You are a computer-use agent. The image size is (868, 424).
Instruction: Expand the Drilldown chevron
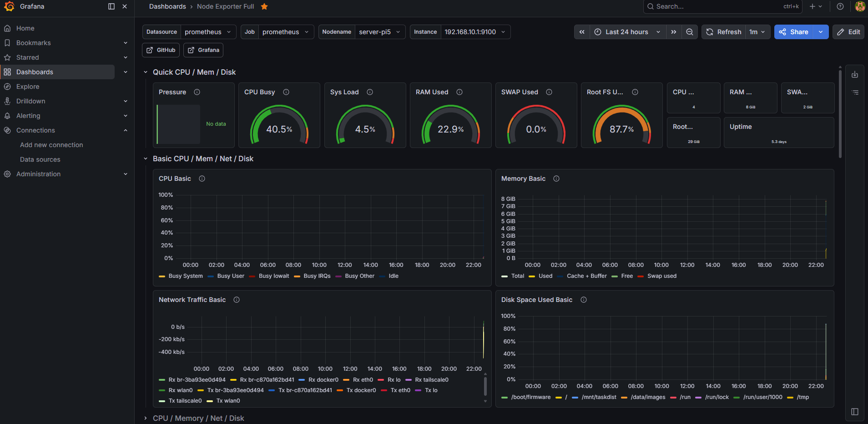(x=126, y=101)
